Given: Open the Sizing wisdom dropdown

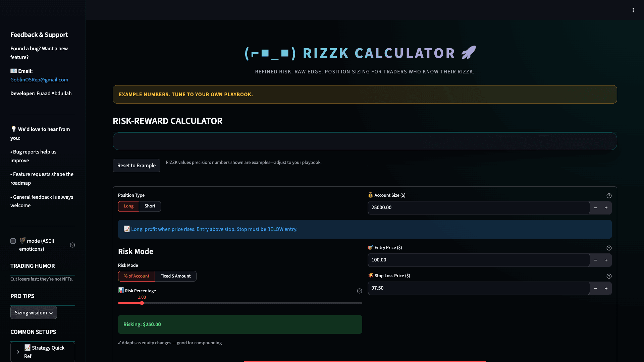Looking at the screenshot, I should (33, 312).
